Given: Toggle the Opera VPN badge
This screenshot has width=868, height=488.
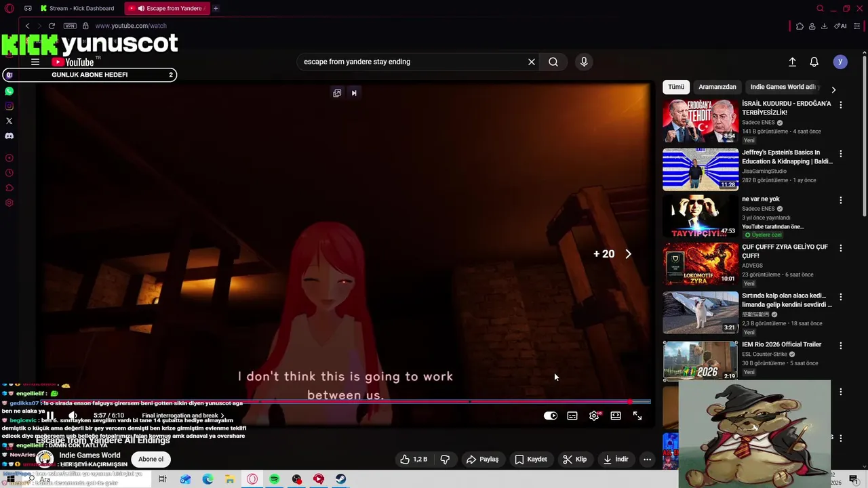Looking at the screenshot, I should click(70, 26).
